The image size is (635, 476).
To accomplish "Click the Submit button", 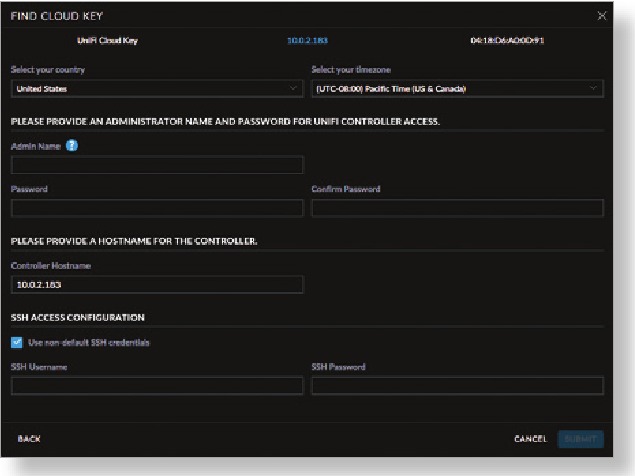I will click(x=580, y=439).
